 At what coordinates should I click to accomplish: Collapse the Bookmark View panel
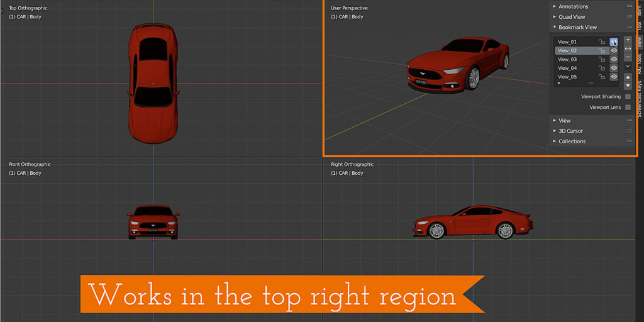click(577, 27)
